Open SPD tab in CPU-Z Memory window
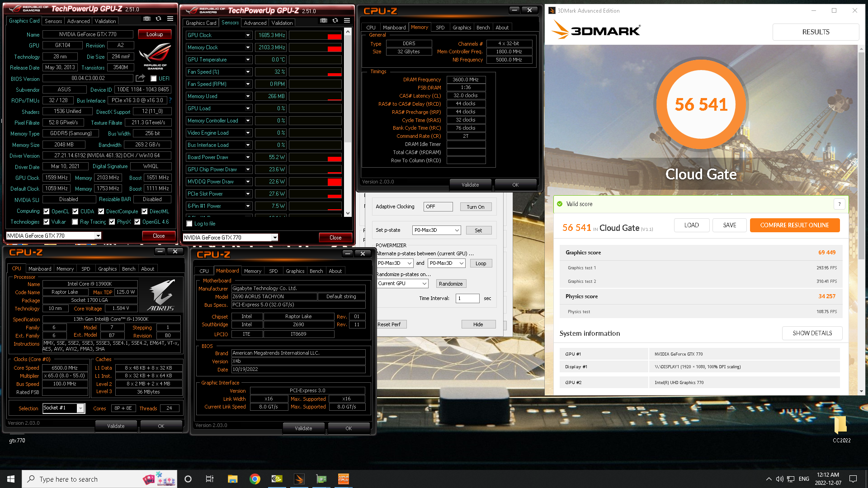Screen dimensions: 868x488 (x=440, y=28)
